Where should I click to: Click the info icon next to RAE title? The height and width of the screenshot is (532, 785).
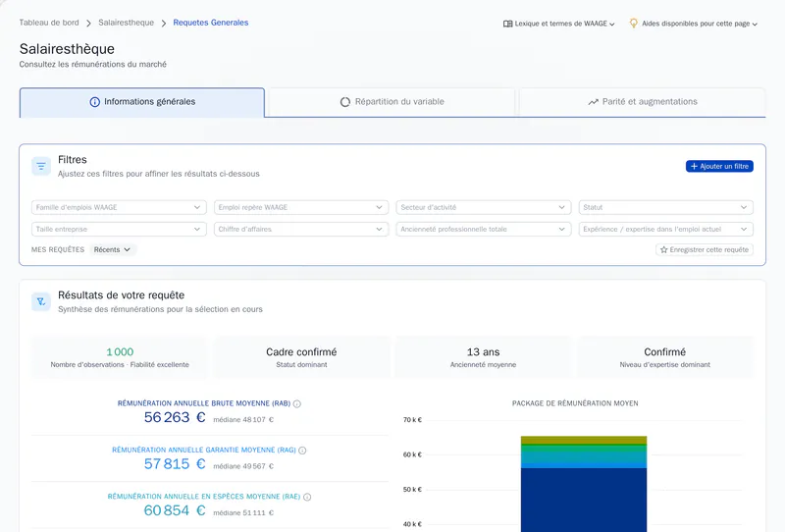coord(307,497)
